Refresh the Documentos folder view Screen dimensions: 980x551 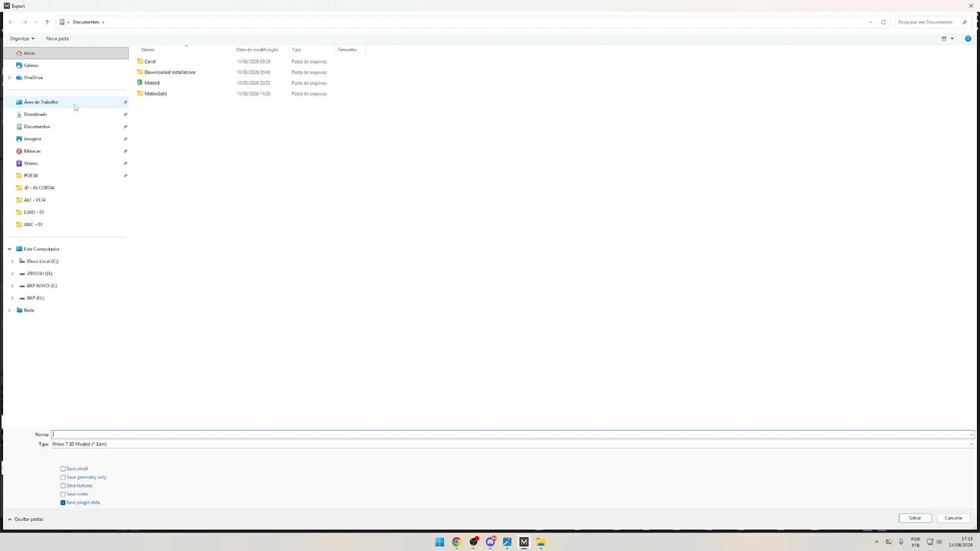tap(883, 22)
